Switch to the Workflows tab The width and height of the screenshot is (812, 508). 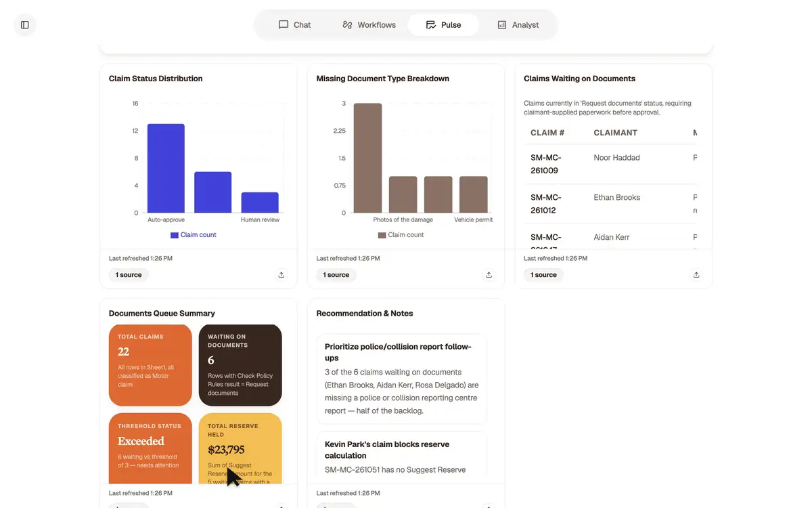[x=369, y=25]
